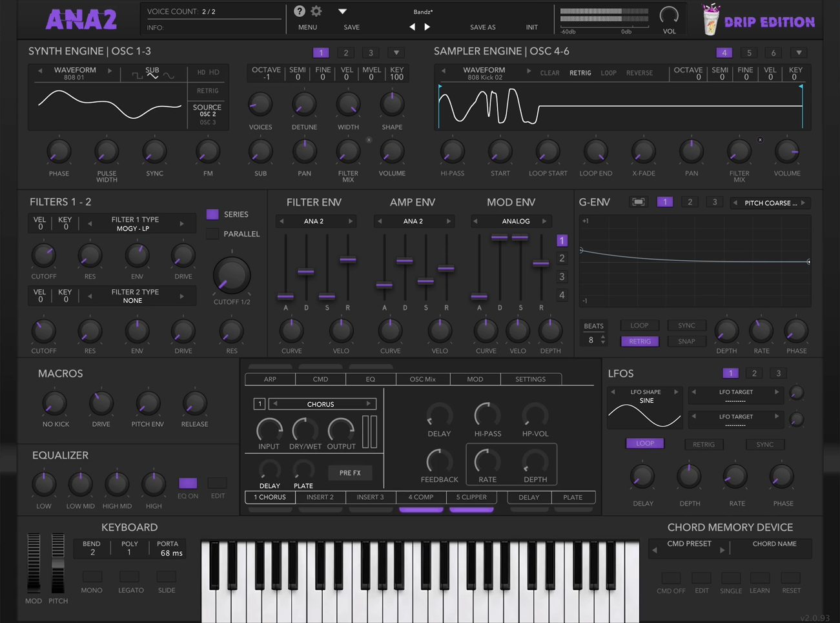Image resolution: width=840 pixels, height=623 pixels.
Task: Click the equalizer LOW MID knob
Action: [x=80, y=484]
